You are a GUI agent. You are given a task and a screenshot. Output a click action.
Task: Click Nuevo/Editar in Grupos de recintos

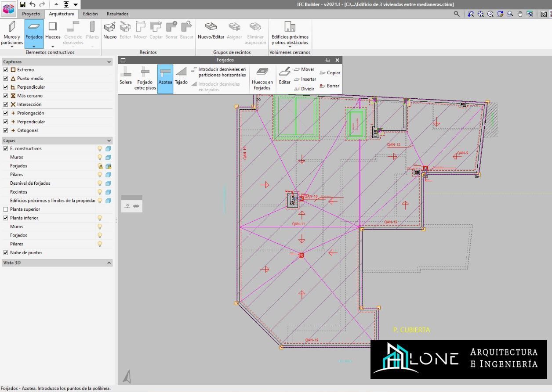click(x=211, y=31)
